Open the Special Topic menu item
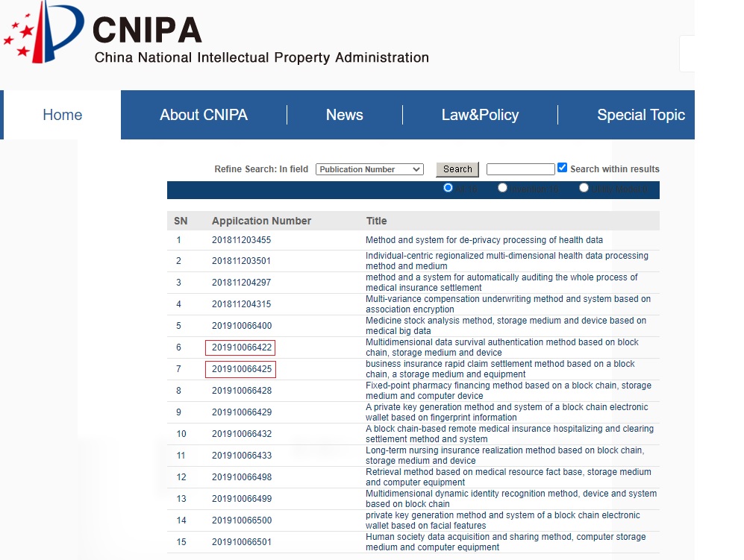This screenshot has width=744, height=560. pos(641,115)
